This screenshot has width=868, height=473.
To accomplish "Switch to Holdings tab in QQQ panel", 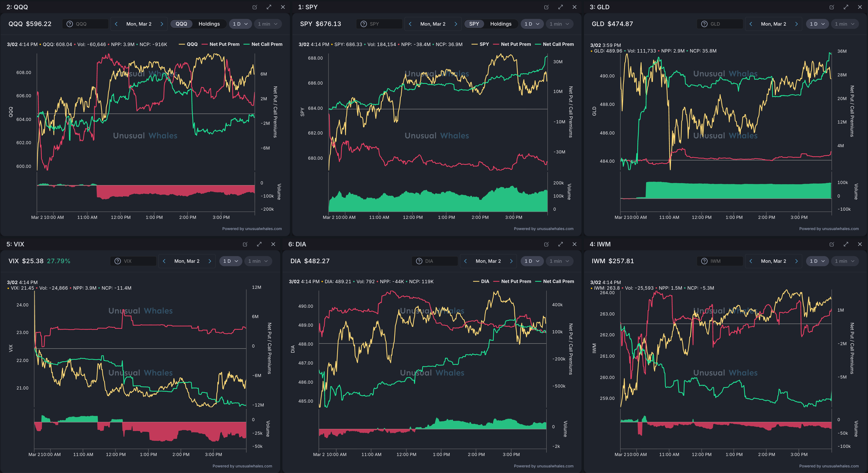I will tap(209, 24).
